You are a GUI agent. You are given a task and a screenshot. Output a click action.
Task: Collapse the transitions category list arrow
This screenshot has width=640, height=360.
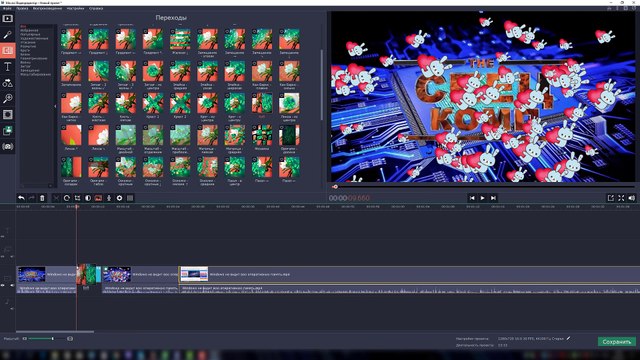pyautogui.click(x=55, y=106)
